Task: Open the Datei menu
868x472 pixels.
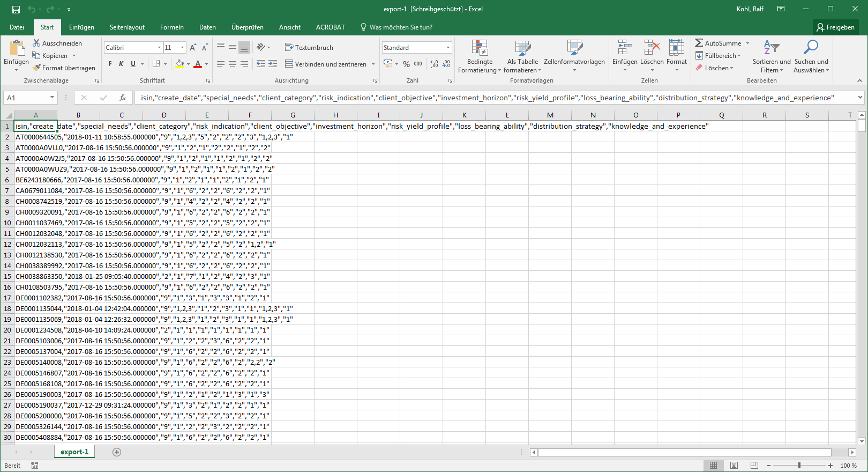Action: point(17,27)
